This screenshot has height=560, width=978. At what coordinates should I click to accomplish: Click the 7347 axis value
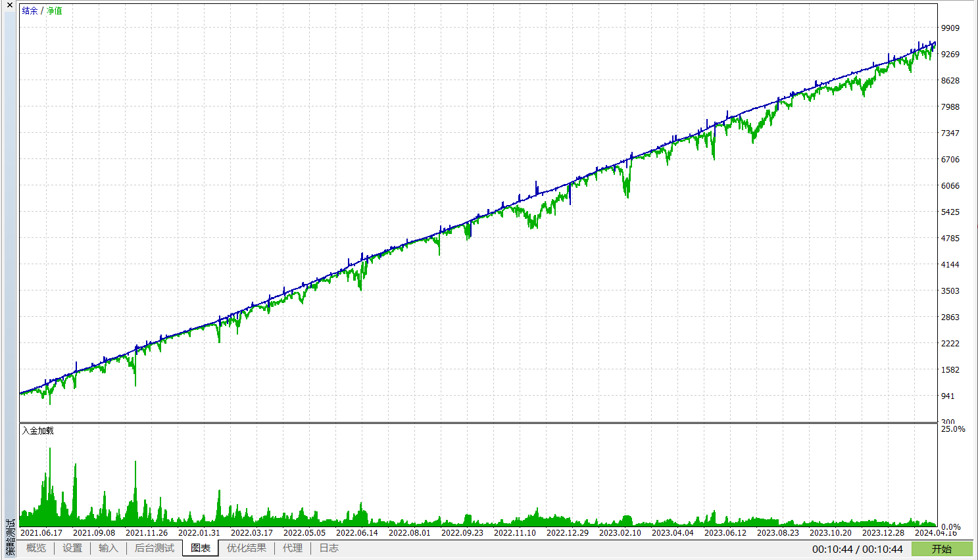[950, 133]
